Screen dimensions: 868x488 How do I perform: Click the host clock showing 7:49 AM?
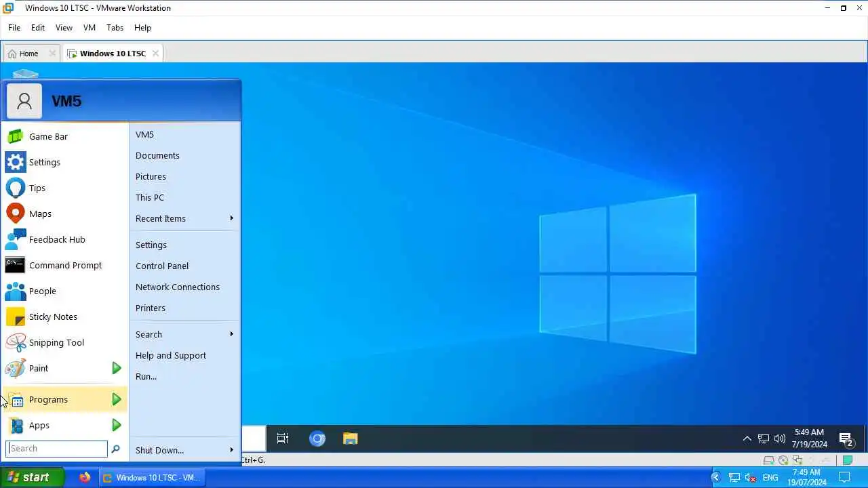[806, 478]
